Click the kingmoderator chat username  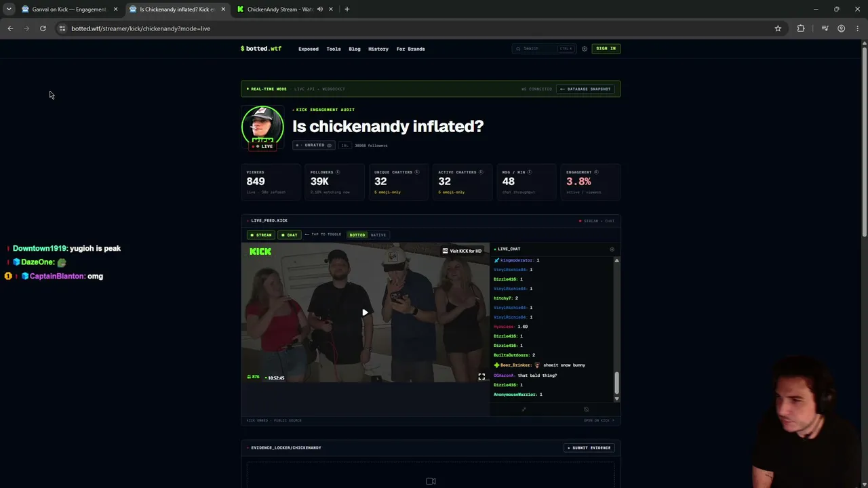point(517,260)
